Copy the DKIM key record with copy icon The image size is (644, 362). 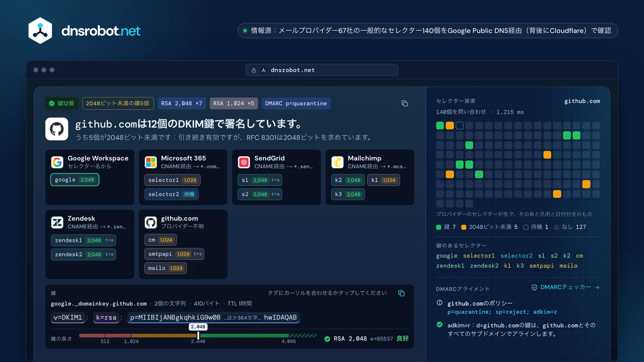(401, 293)
